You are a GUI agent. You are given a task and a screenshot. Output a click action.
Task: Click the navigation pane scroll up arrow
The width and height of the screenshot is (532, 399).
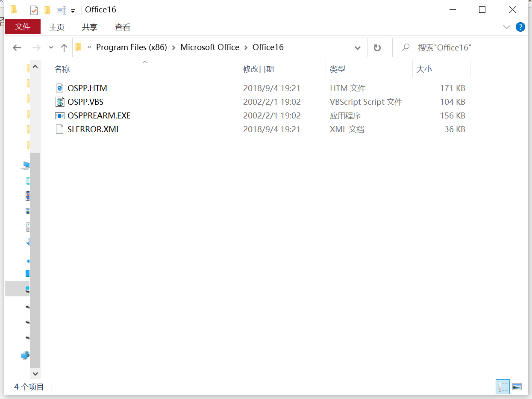[35, 67]
